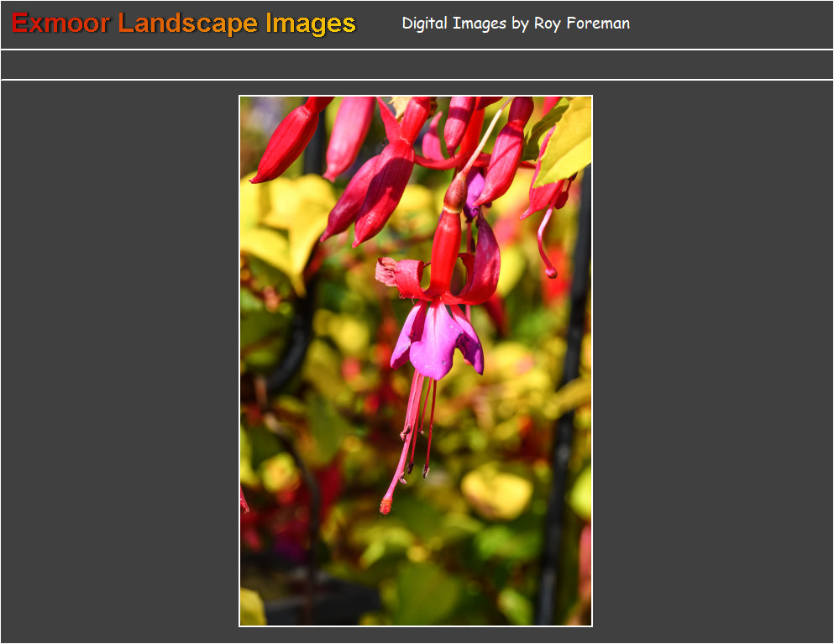Click the dark gray area left of the photo
This screenshot has height=644, width=834.
coord(118,361)
